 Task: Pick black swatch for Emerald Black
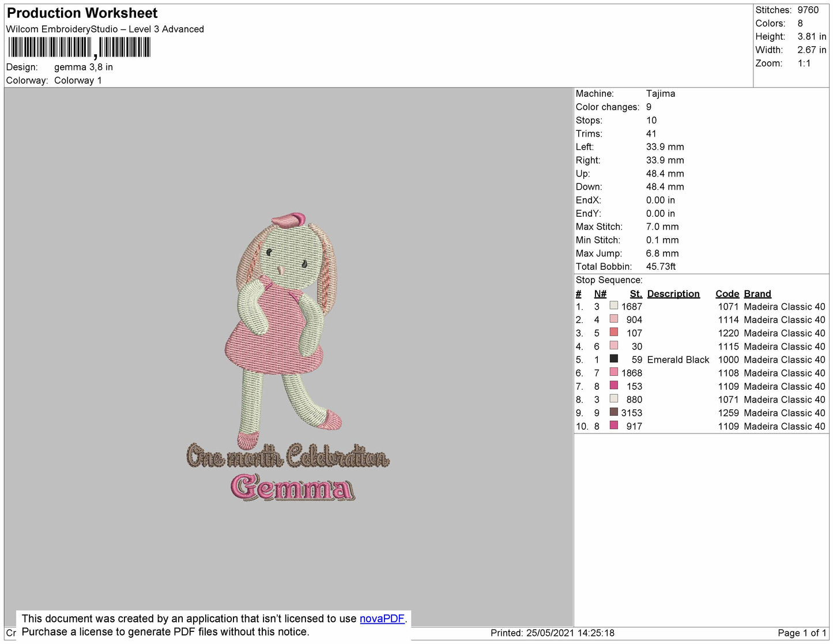pos(614,359)
